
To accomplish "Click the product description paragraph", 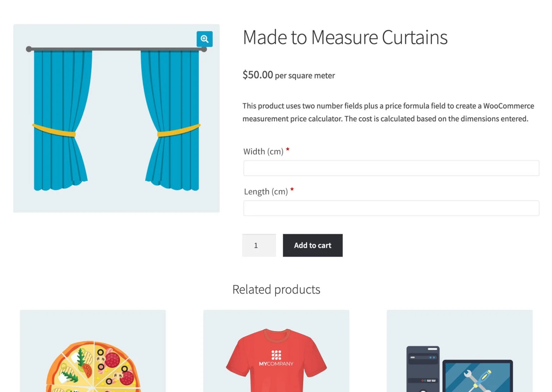I will 388,112.
